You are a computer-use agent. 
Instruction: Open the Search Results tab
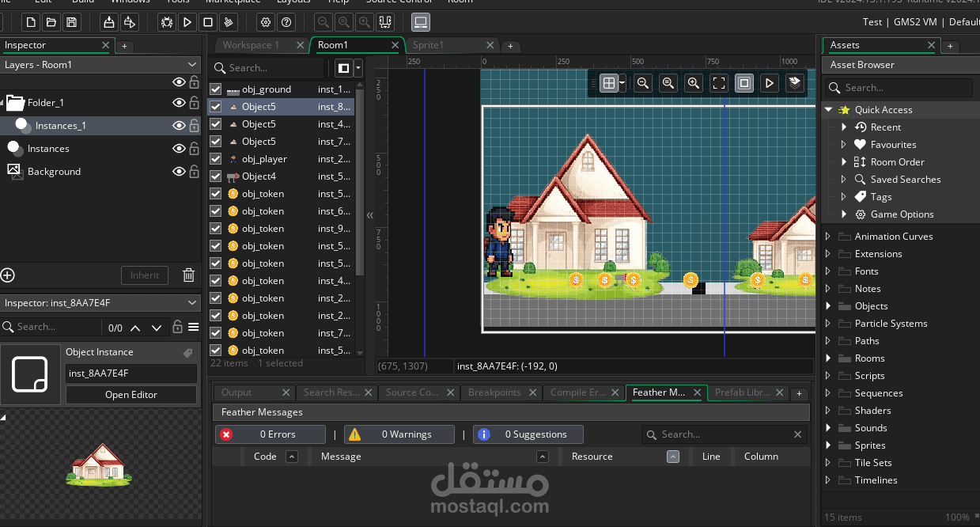[x=331, y=392]
